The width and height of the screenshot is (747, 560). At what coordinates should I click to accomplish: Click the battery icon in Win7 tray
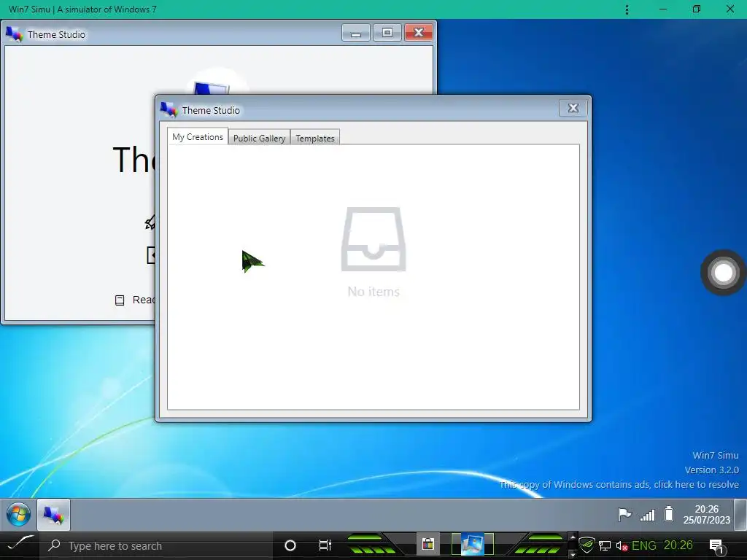[669, 514]
